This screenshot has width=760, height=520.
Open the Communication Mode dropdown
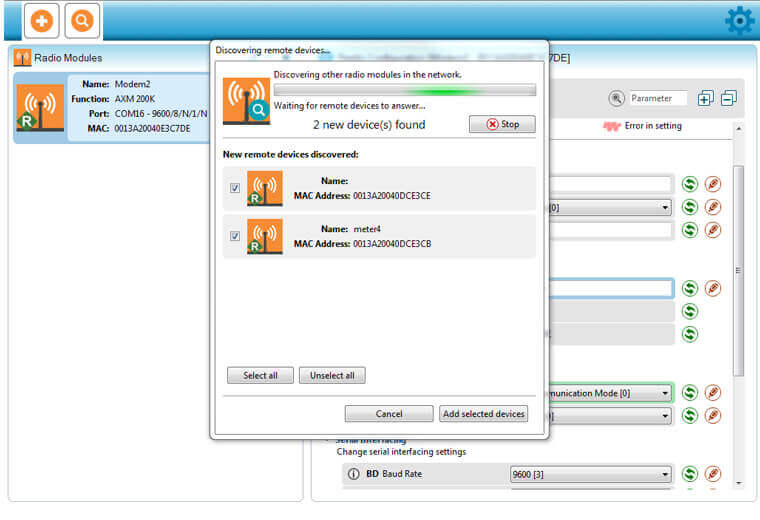pos(604,393)
